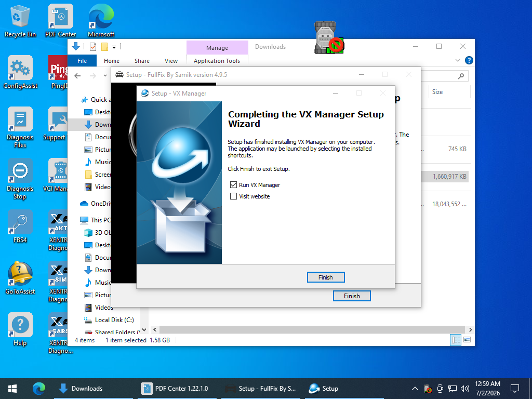Open Application Tools ribbon tab

point(217,61)
